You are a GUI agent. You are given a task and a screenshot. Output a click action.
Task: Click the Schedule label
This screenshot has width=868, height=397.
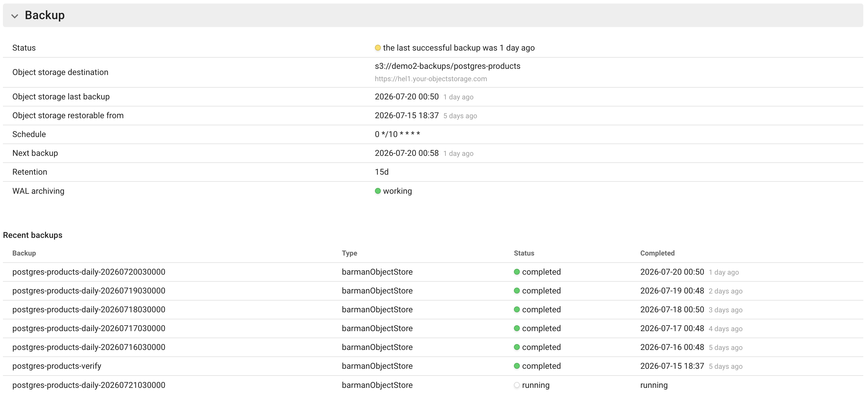[x=29, y=134]
